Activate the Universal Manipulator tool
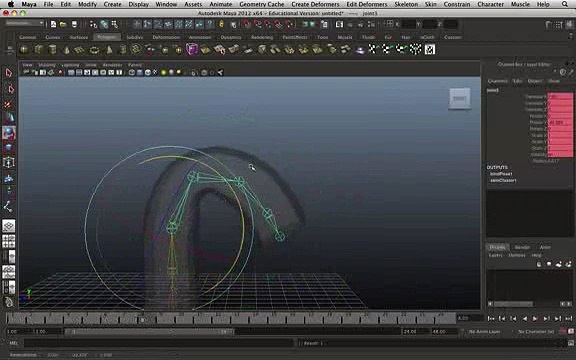The image size is (576, 360). (9, 162)
